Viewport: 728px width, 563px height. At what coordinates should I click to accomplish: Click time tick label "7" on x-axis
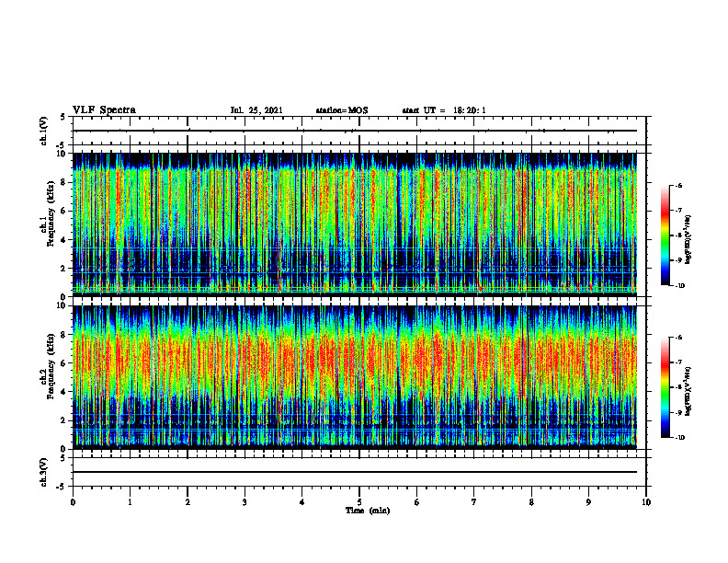click(x=474, y=502)
